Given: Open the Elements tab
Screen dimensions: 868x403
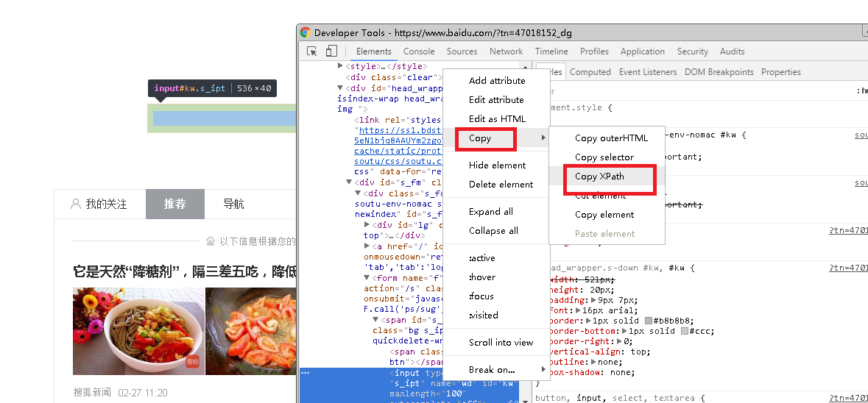Looking at the screenshot, I should [x=374, y=51].
